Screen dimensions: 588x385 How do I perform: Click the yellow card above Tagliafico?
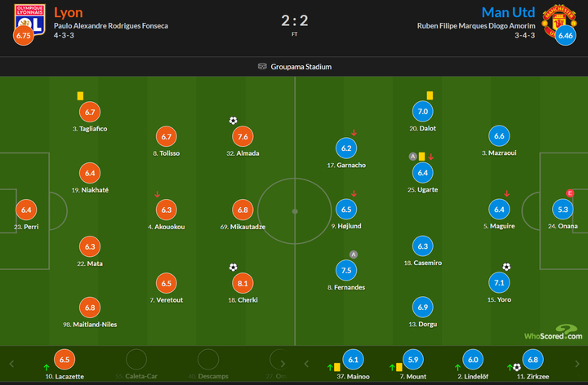click(x=80, y=96)
